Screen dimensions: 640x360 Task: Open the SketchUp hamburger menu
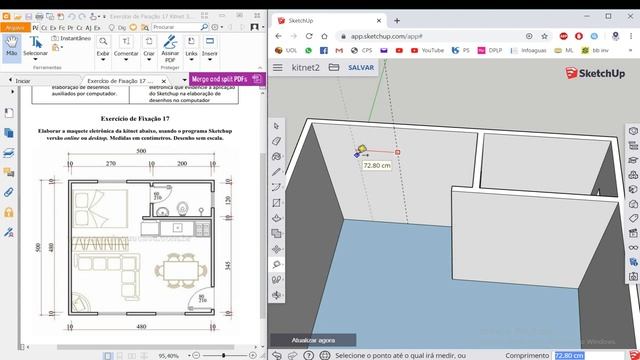tap(278, 67)
